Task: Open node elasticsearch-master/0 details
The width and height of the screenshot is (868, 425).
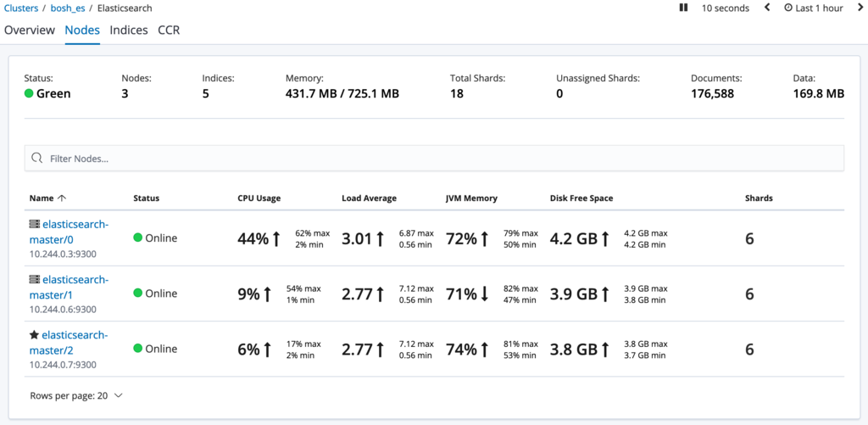Action: (69, 232)
